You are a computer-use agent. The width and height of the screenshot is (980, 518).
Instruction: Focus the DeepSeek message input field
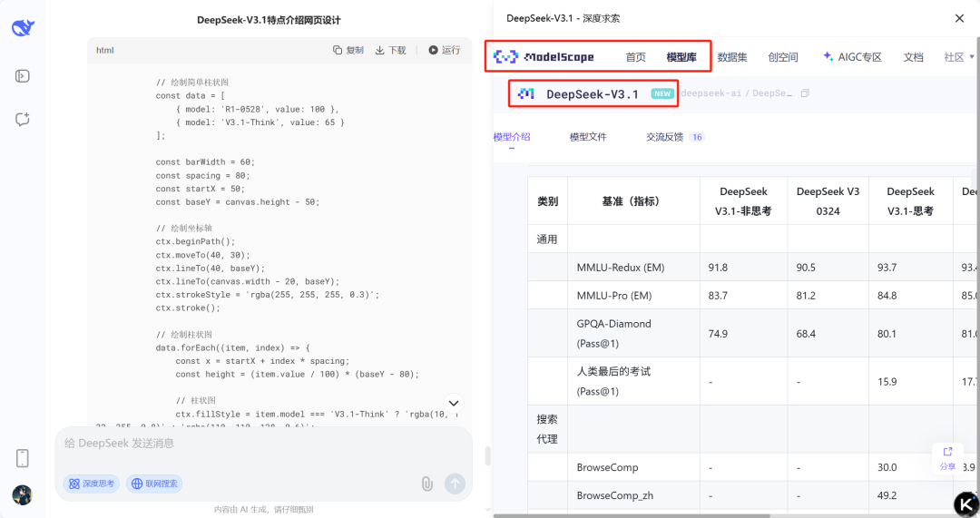click(x=263, y=444)
